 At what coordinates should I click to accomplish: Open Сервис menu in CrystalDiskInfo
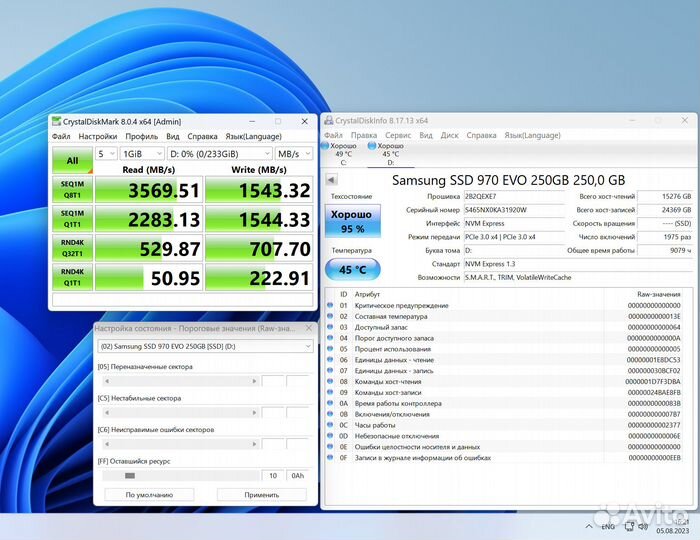pos(398,135)
